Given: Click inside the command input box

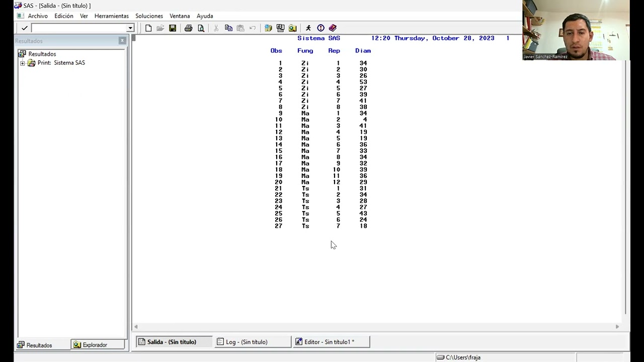Looking at the screenshot, I should [79, 28].
